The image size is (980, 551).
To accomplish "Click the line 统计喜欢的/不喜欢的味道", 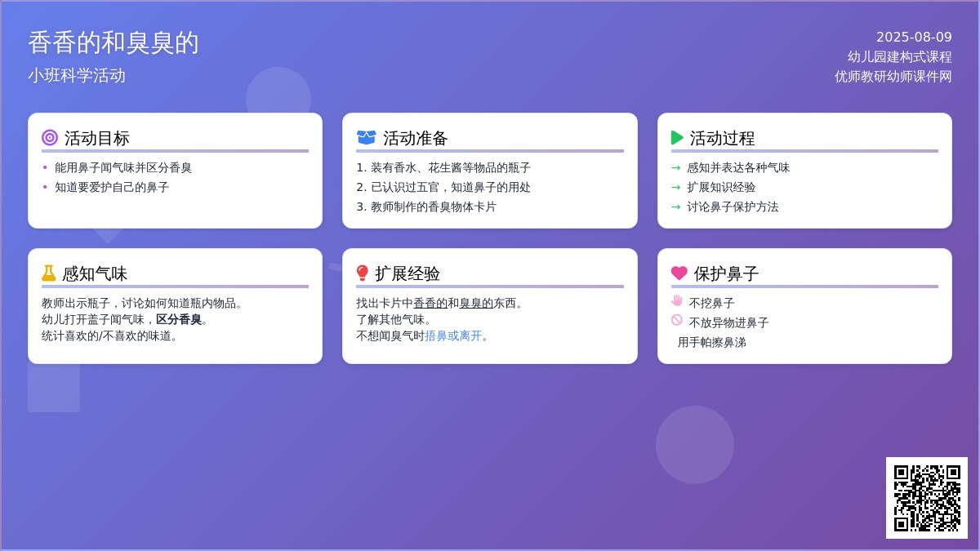I will coord(110,335).
